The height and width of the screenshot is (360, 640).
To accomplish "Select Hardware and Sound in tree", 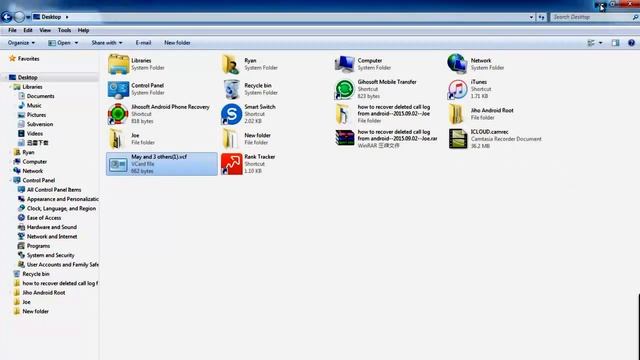I will pos(51,228).
